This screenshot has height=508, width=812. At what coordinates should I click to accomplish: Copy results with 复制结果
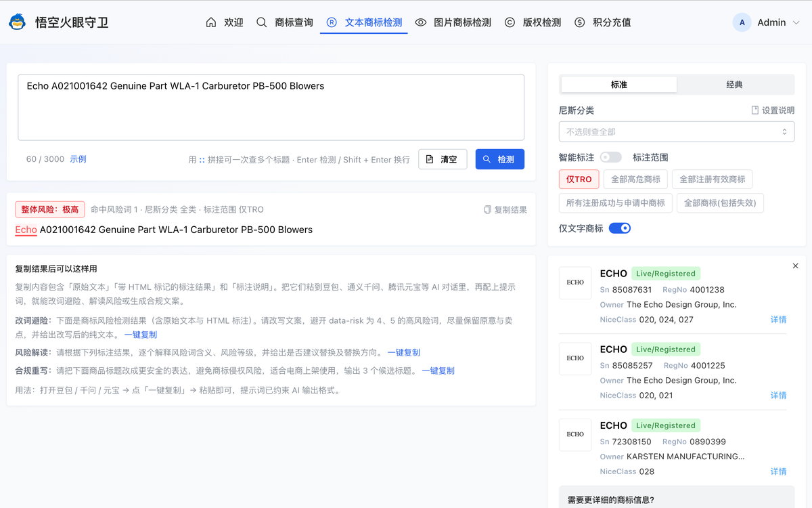[x=505, y=210]
